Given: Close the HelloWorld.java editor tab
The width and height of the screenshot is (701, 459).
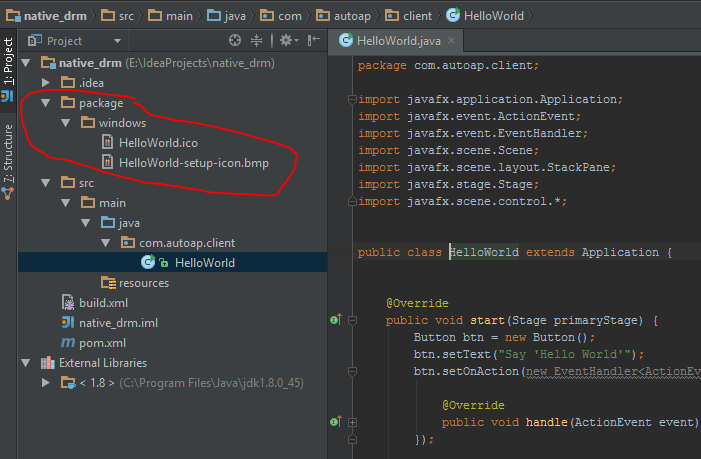Looking at the screenshot, I should [x=452, y=41].
